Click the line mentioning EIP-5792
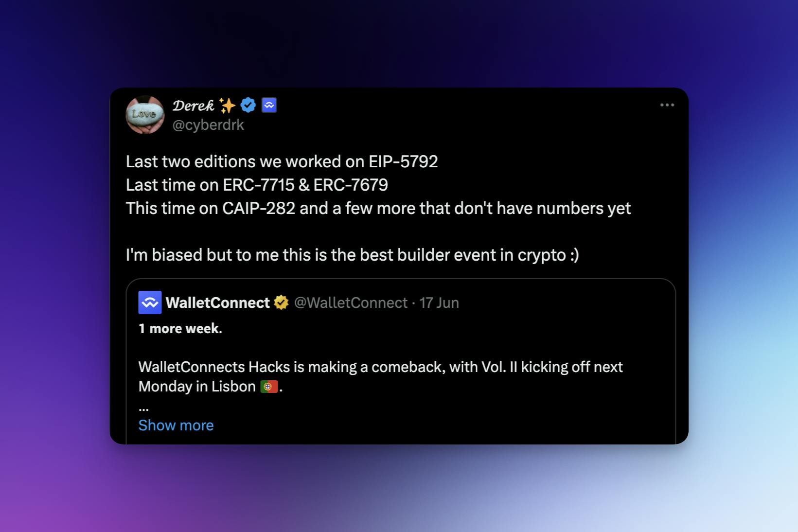 point(282,161)
